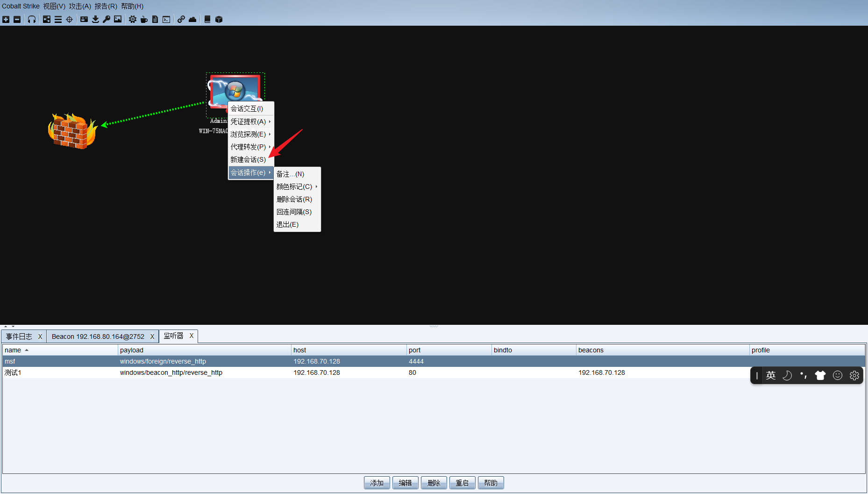Open the targets table via crosshair icon
868x494 pixels.
pos(70,19)
